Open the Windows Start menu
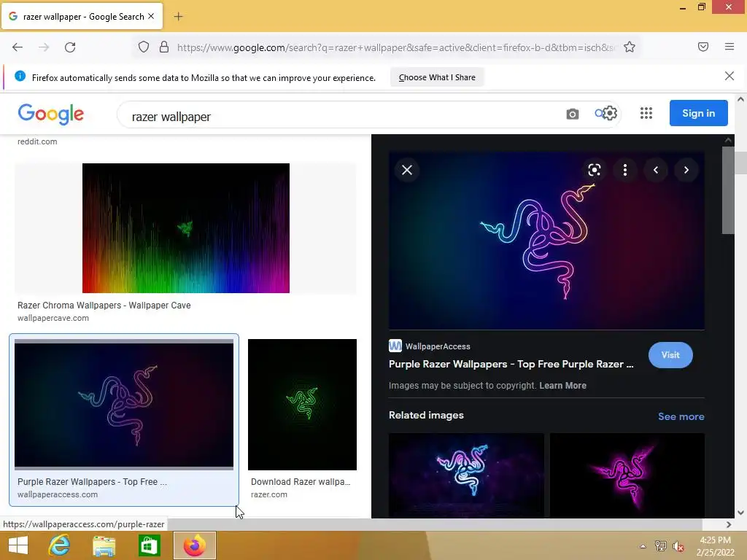747x560 pixels. [18, 545]
